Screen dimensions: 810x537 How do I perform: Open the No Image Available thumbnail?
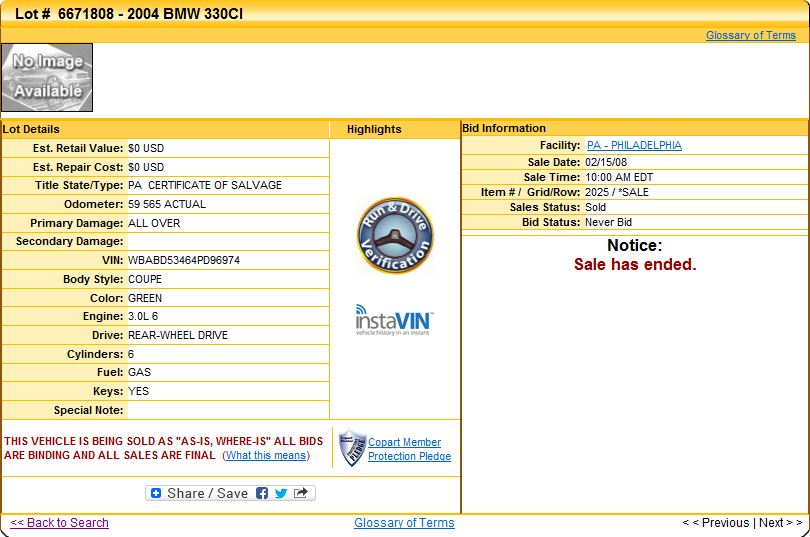47,77
